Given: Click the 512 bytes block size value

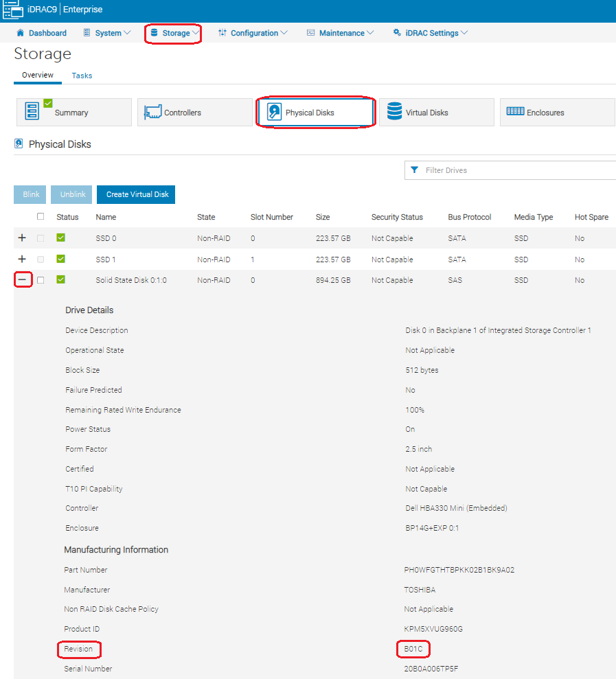Looking at the screenshot, I should coord(422,370).
